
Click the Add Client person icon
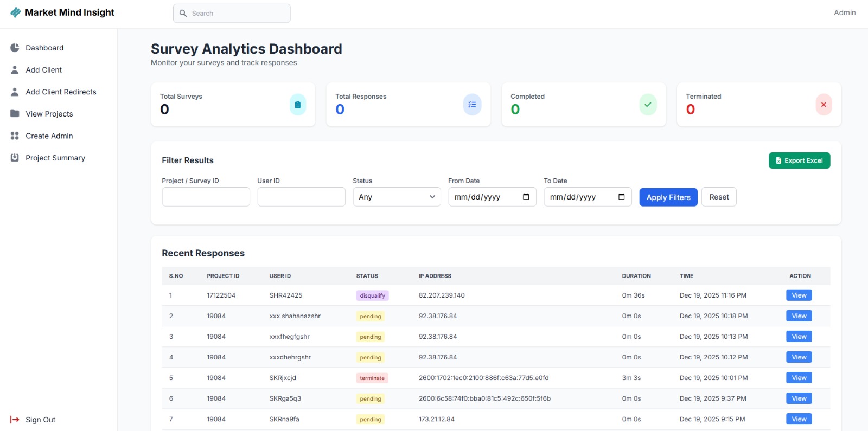[15, 70]
